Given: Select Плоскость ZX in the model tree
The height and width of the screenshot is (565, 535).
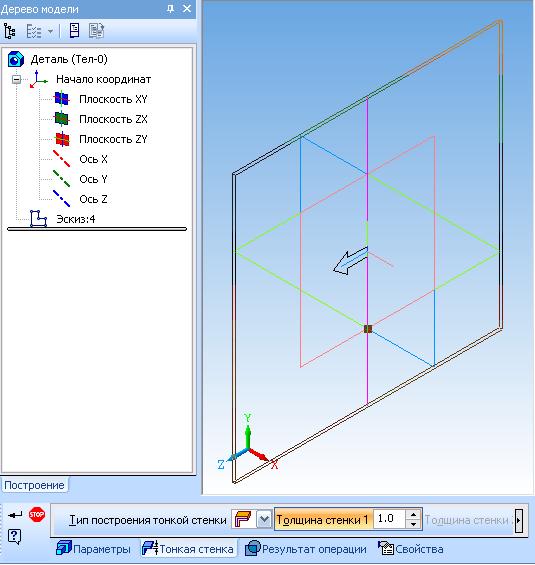Looking at the screenshot, I should (113, 119).
